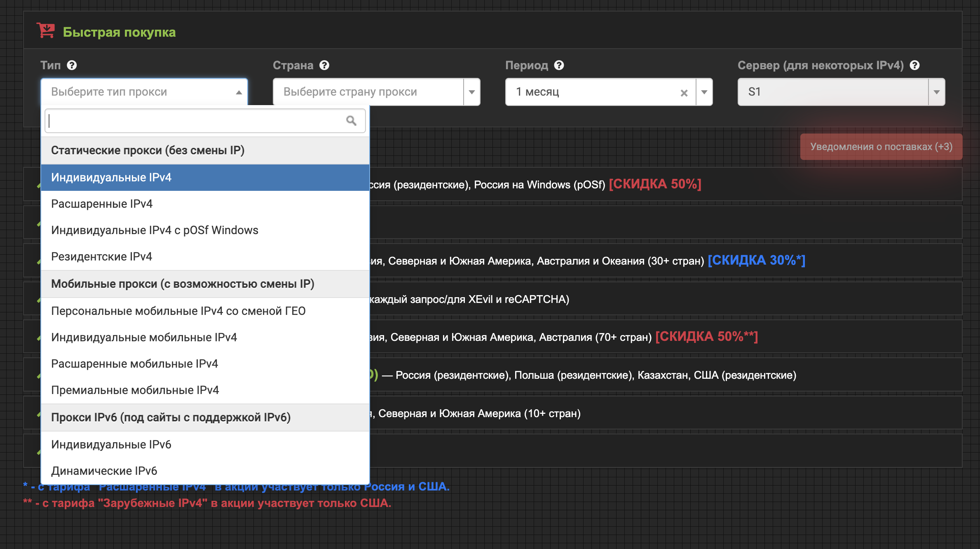Screen dimensions: 980x549
Task: Select Индивидуальные IPv4 с pOSf Windows
Action: click(155, 230)
